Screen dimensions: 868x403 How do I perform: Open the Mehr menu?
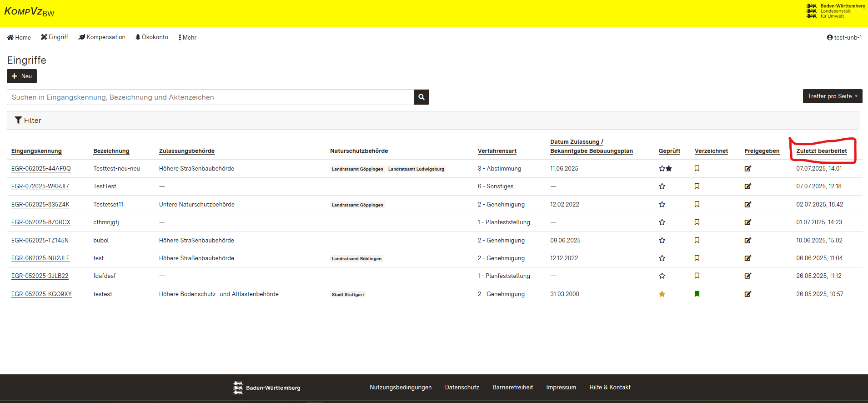187,37
